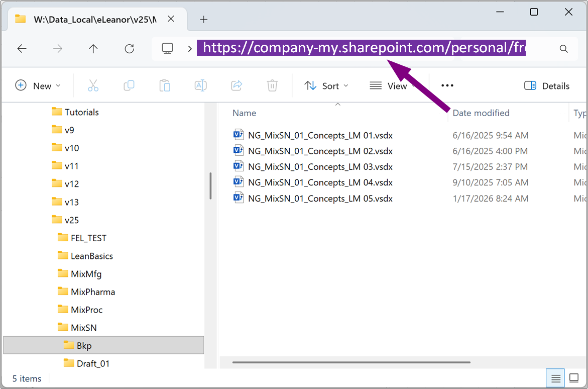
Task: Click the Delete trash can icon
Action: (x=272, y=86)
